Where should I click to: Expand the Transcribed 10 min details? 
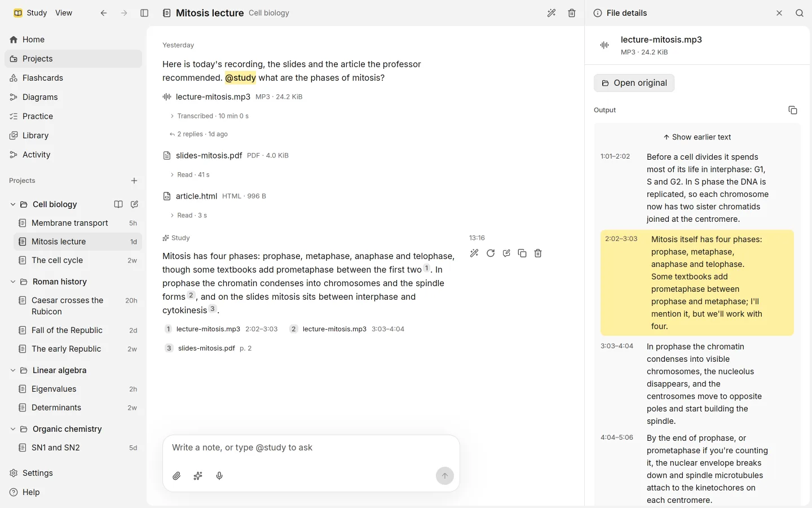pyautogui.click(x=209, y=116)
